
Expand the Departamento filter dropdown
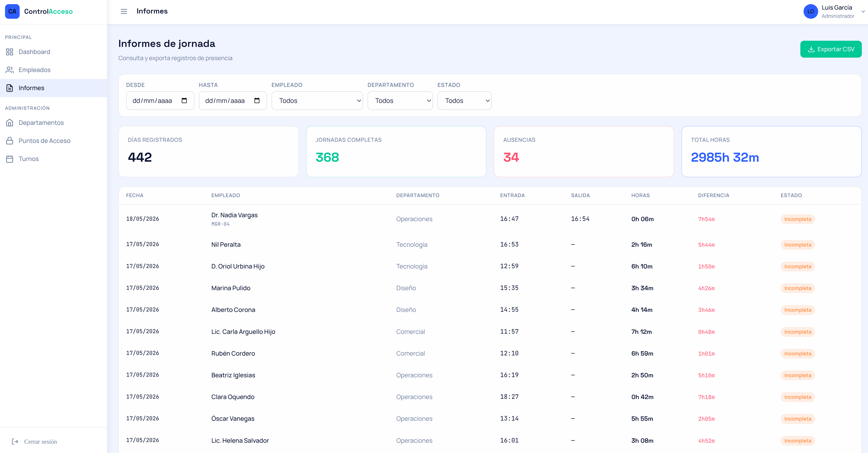[x=400, y=100]
